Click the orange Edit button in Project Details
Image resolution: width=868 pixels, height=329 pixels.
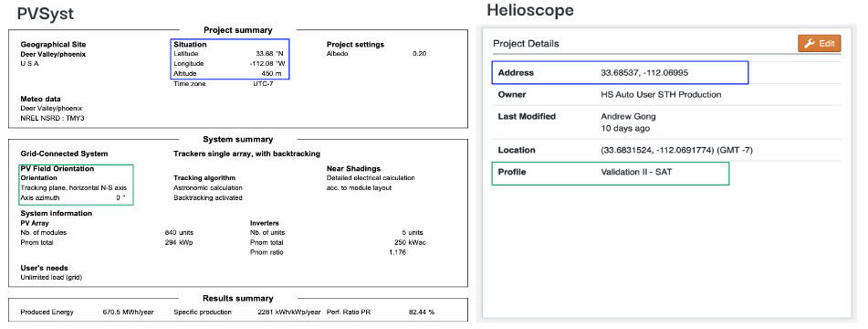(820, 43)
